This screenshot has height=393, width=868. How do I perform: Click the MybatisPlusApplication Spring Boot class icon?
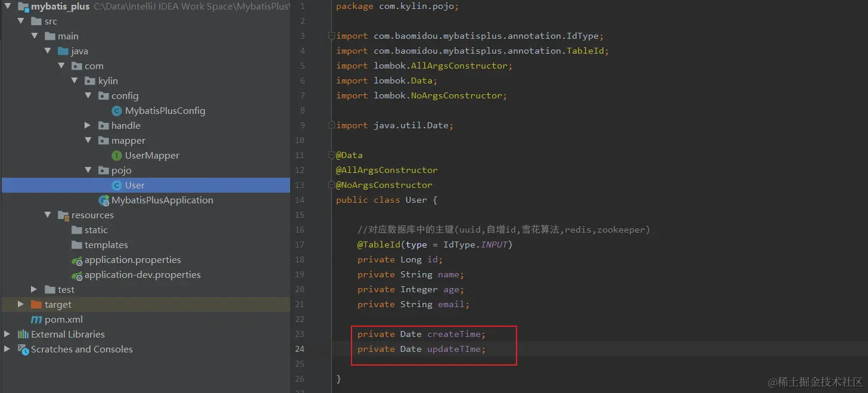click(104, 200)
